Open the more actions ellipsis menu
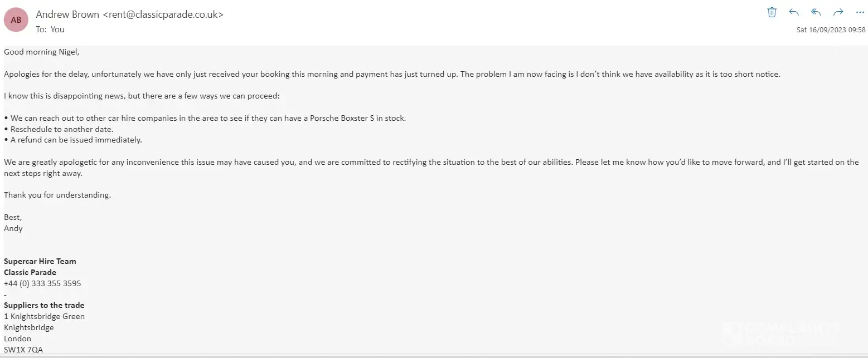868x358 pixels. 860,12
